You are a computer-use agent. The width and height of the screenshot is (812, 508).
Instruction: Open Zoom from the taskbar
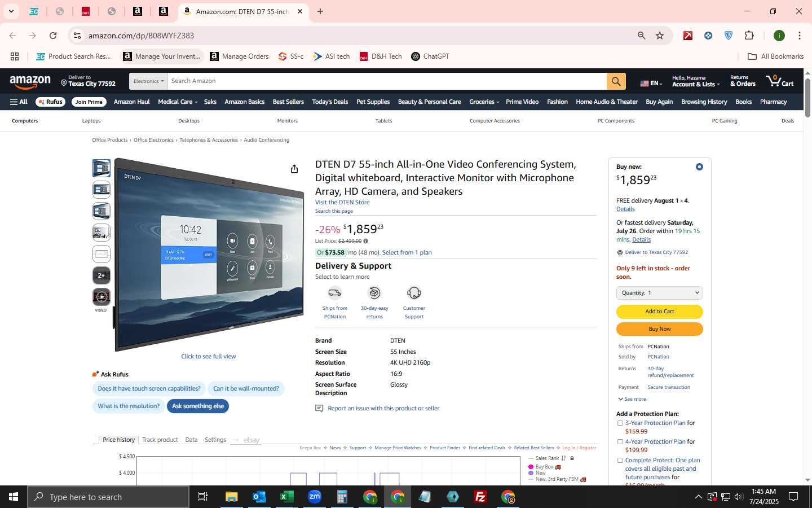tap(314, 497)
